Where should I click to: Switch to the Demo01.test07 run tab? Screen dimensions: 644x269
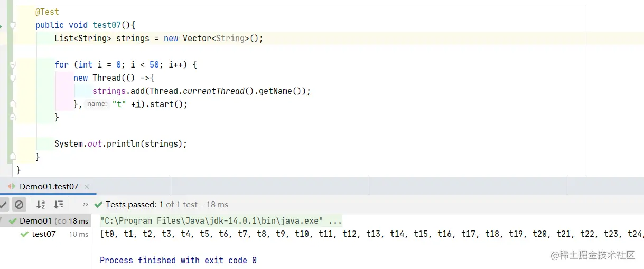[49, 187]
